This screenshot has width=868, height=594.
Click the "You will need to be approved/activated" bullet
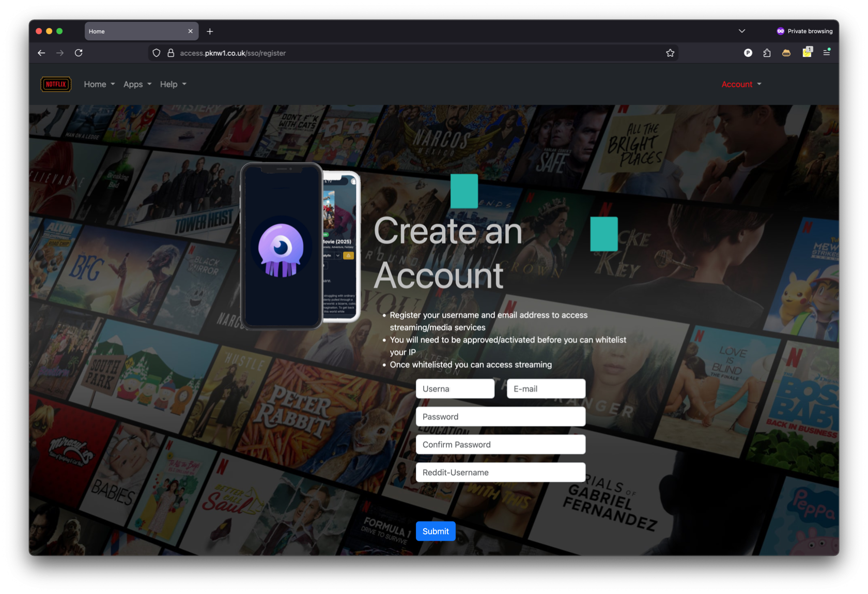click(508, 346)
